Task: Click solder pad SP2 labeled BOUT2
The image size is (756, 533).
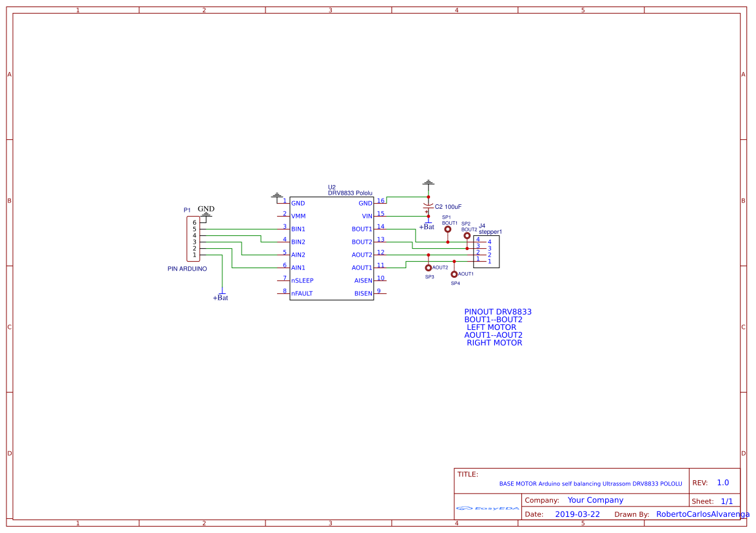Action: (466, 236)
